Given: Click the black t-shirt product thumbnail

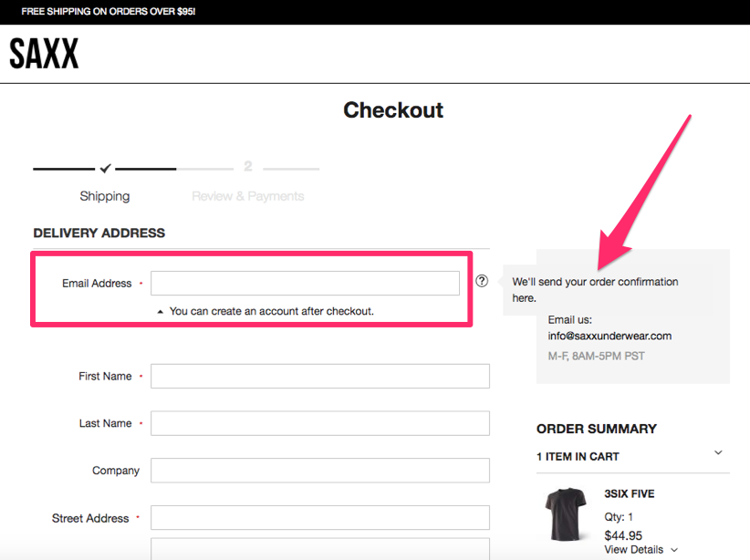Looking at the screenshot, I should coord(565,515).
